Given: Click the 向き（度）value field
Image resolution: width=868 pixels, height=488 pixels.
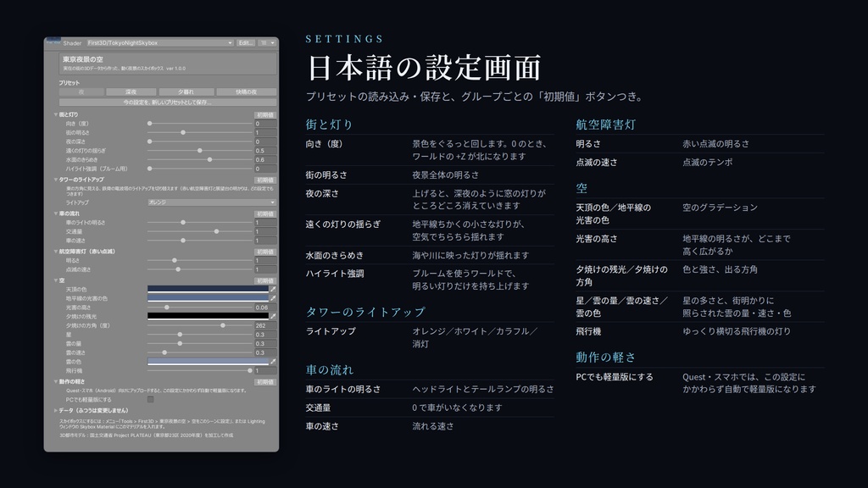Looking at the screenshot, I should pyautogui.click(x=265, y=124).
